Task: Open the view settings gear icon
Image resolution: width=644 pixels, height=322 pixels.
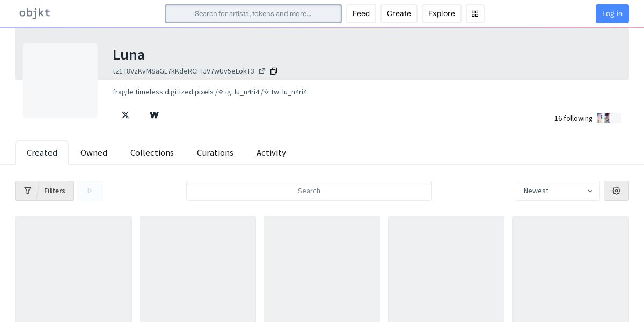Action: pyautogui.click(x=616, y=191)
